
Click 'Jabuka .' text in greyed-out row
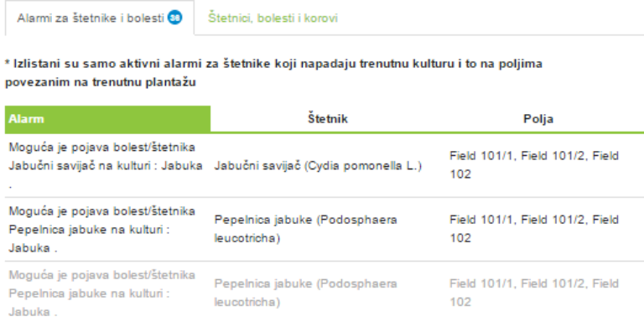pyautogui.click(x=33, y=312)
